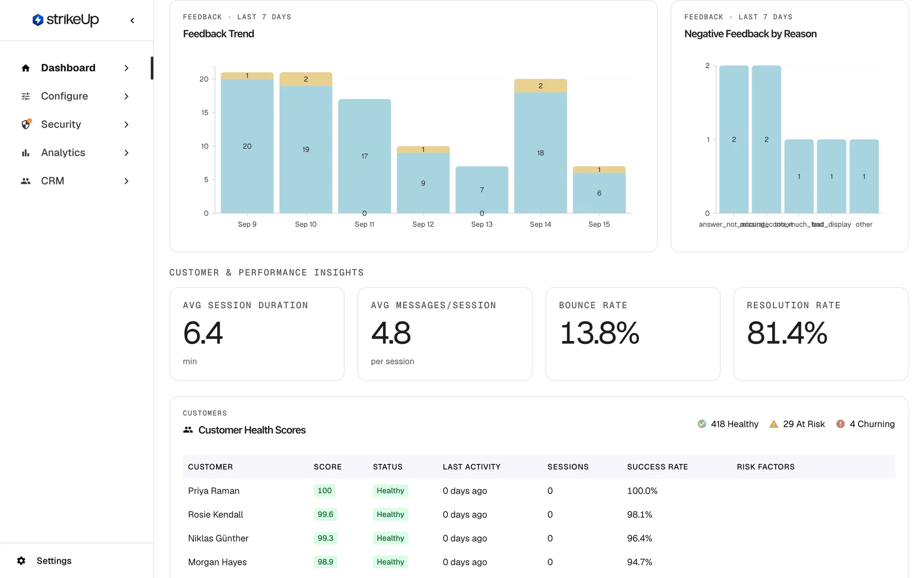Expand the Dashboard submenu chevron
Viewport: 924px width, 578px height.
coord(126,68)
